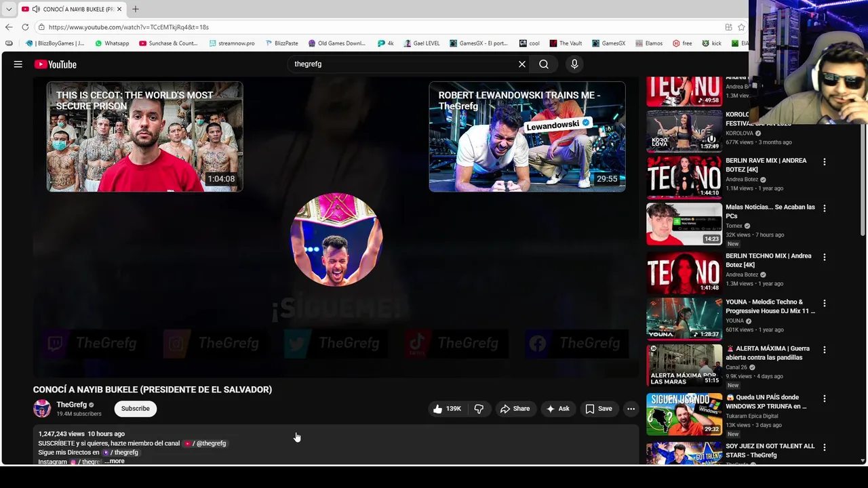This screenshot has height=488, width=868.
Task: Go to Tomex channel in sidebar
Action: pos(734,226)
